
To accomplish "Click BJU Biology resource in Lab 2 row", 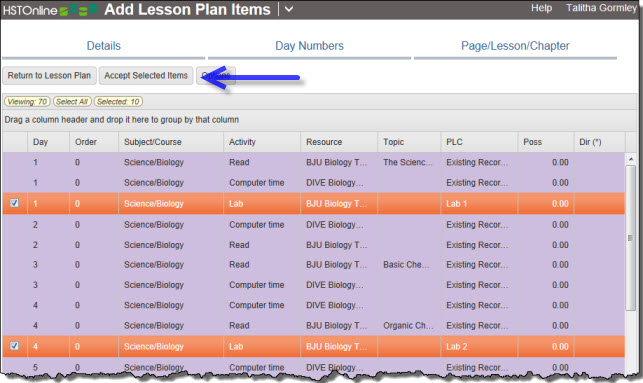I will [339, 347].
